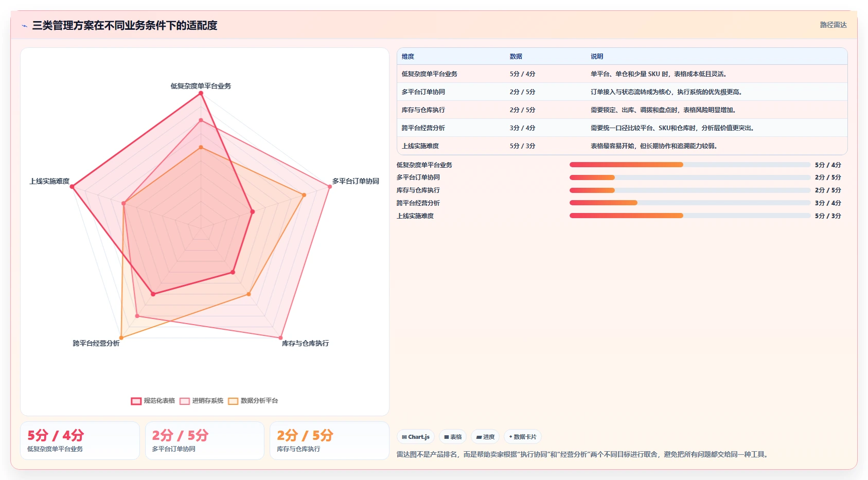
Task: Click the progress bar for 跨平台经营分析
Action: point(690,203)
